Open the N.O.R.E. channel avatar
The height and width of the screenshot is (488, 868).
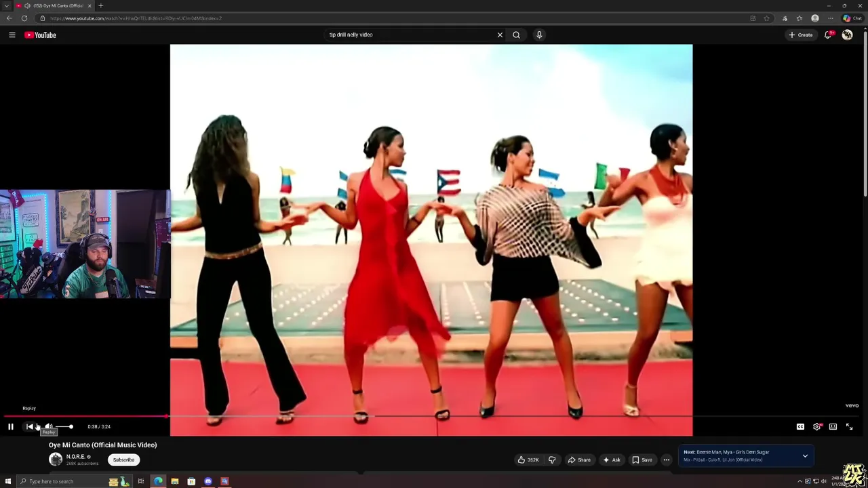(56, 460)
